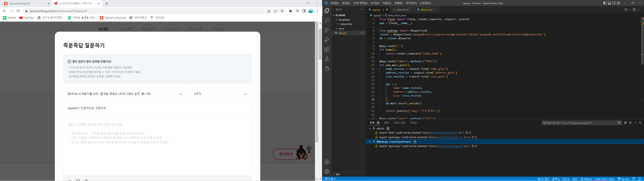Open the Manage gear in VS Code
644x181 pixels.
327,171
